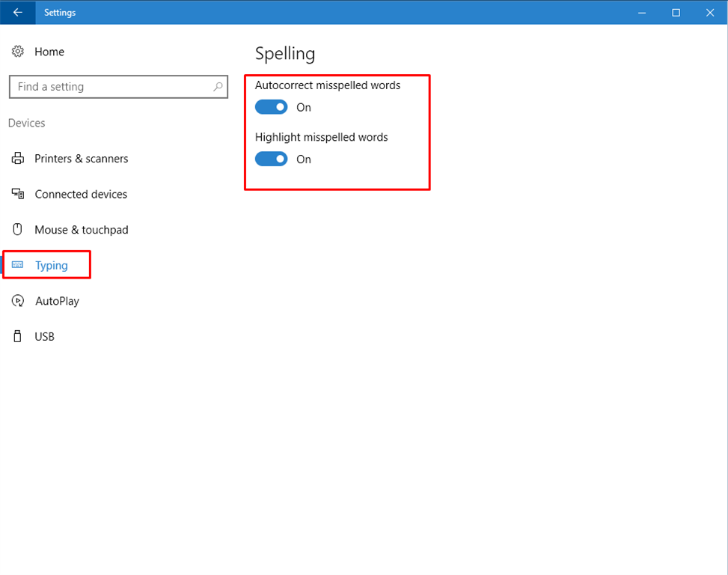Focus the Find a setting field
The image size is (728, 575).
pyautogui.click(x=112, y=87)
